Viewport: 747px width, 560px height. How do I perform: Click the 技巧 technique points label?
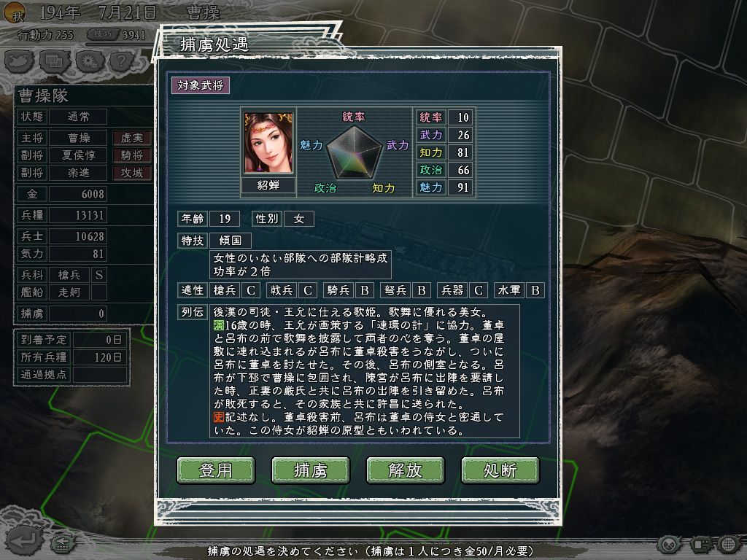click(103, 34)
